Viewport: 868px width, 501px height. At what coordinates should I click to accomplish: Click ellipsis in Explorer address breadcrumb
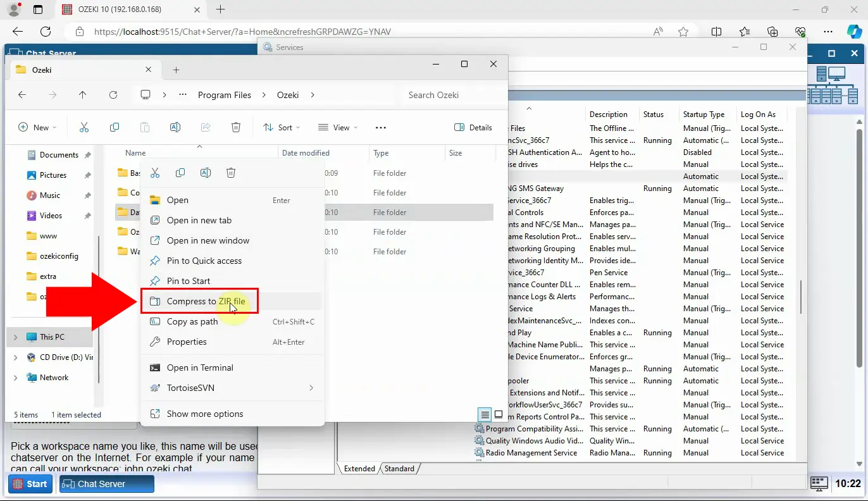(x=183, y=95)
